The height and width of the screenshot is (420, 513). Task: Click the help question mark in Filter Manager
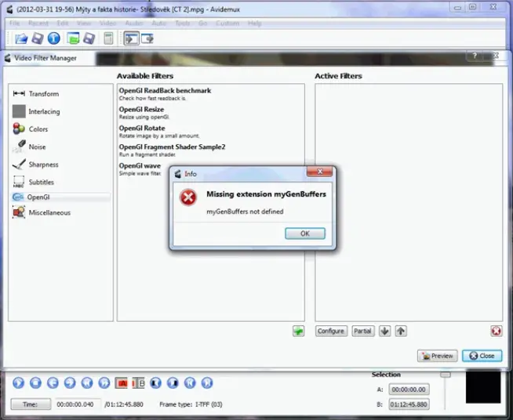475,56
